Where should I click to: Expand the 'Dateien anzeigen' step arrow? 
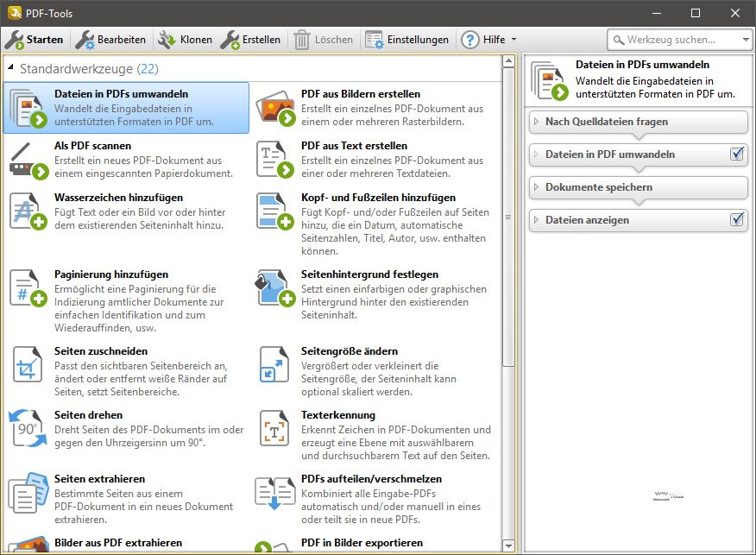coord(536,220)
